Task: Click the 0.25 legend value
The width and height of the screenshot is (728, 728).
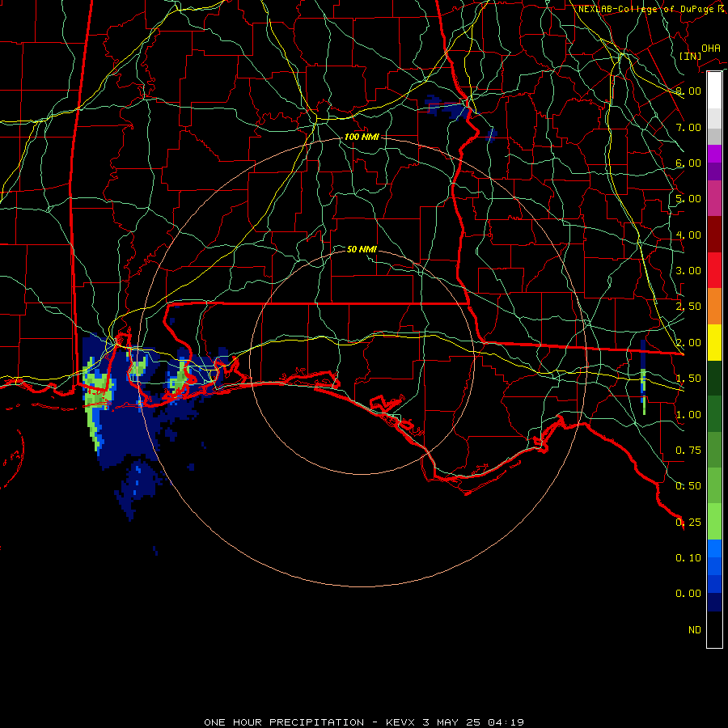Action: point(688,523)
